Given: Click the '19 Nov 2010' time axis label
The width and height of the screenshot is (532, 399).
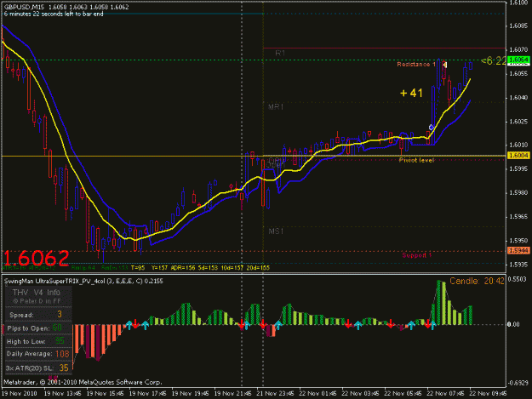Looking at the screenshot, I should (20, 394).
